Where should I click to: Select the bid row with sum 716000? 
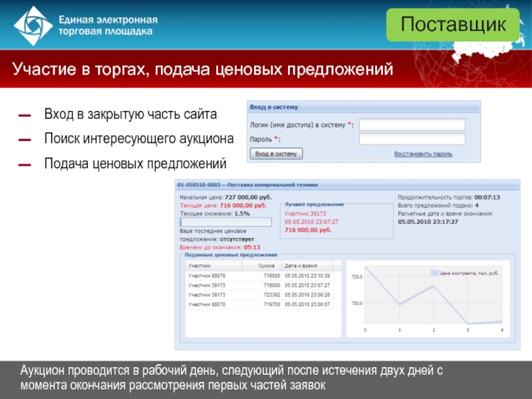263,285
